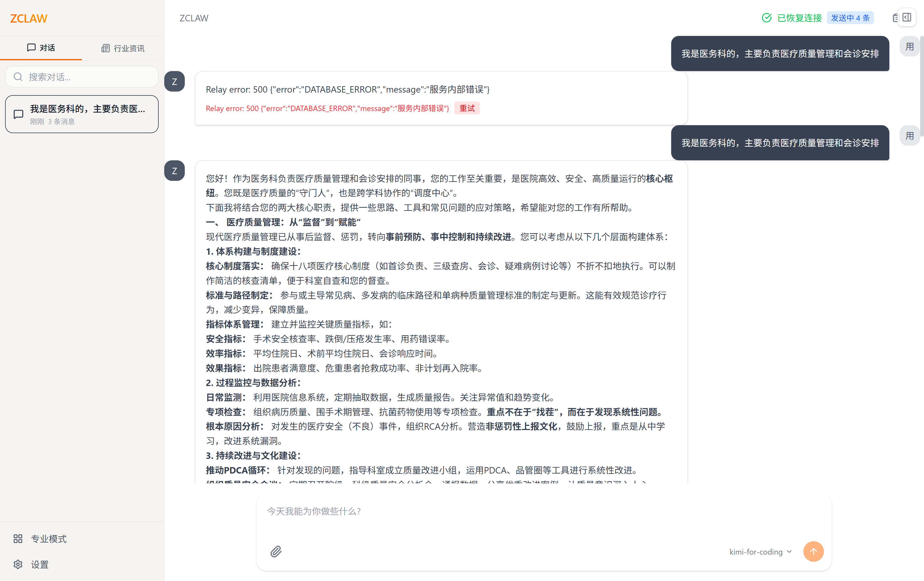Switch to the 行业资讯 tab
Image resolution: width=924 pixels, height=581 pixels.
pos(123,48)
